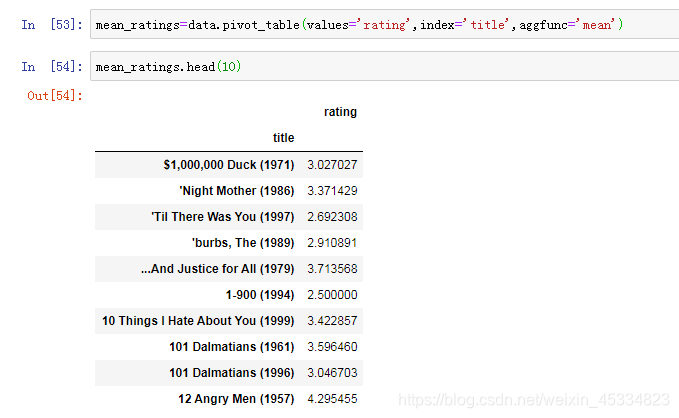Click rating value 3.596460
The image size is (679, 418).
[x=332, y=347]
